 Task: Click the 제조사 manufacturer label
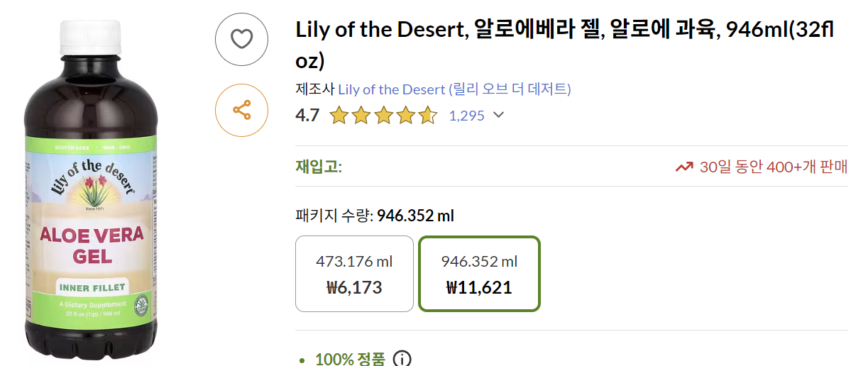point(314,89)
